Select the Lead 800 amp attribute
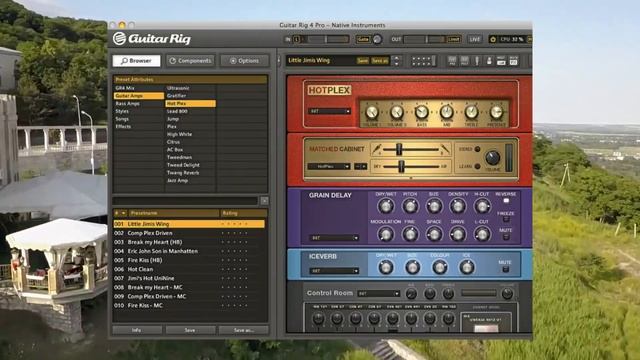This screenshot has width=640, height=360. pyautogui.click(x=190, y=111)
